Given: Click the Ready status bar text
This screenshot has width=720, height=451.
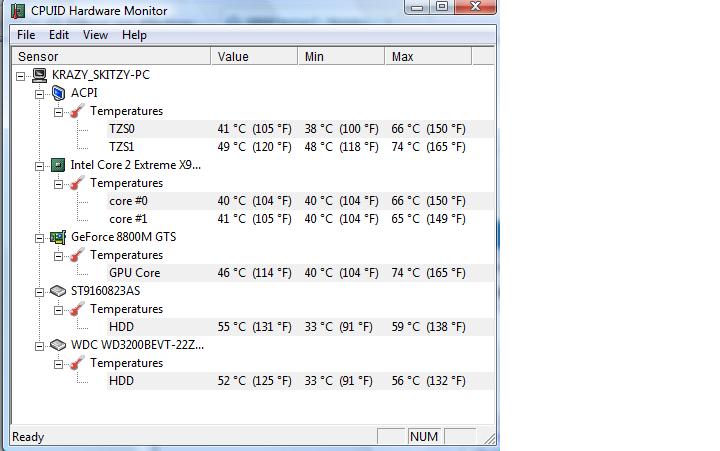Looking at the screenshot, I should (28, 437).
